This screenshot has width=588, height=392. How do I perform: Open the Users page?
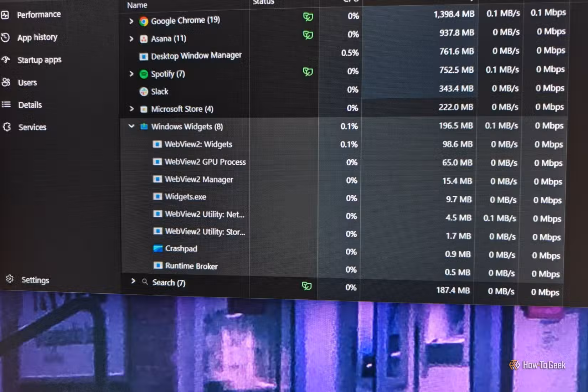[27, 82]
